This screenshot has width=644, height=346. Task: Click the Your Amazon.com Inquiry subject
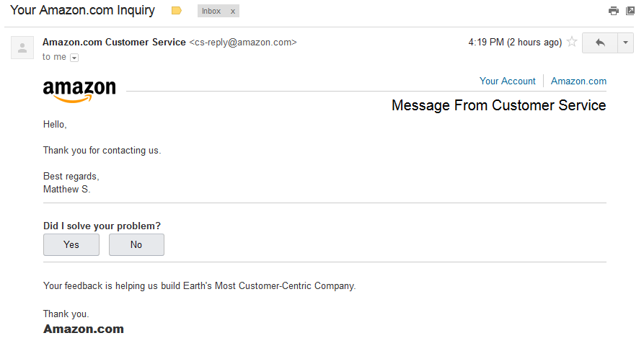tap(82, 10)
